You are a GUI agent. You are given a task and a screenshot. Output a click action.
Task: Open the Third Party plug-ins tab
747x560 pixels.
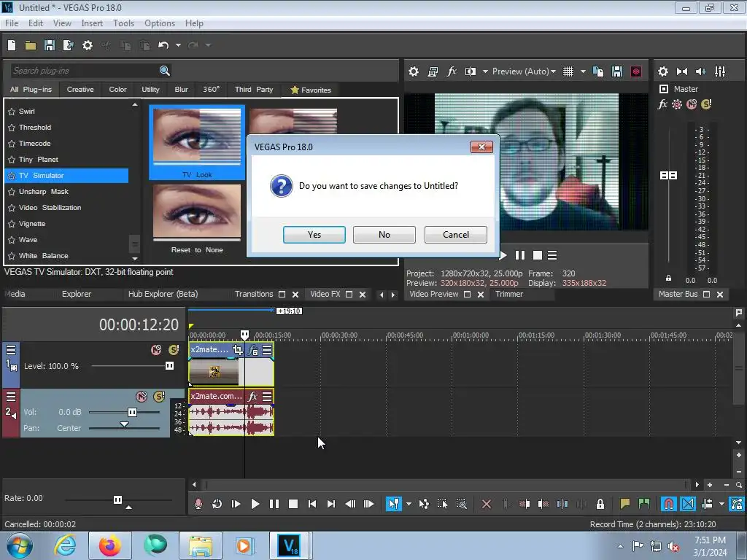(254, 90)
